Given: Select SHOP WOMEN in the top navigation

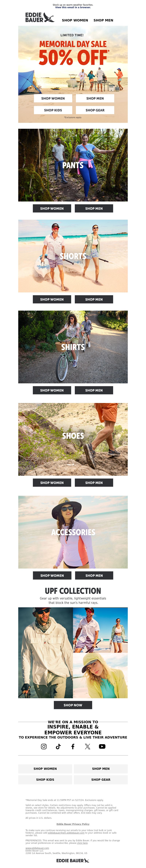Looking at the screenshot, I should tap(75, 20).
